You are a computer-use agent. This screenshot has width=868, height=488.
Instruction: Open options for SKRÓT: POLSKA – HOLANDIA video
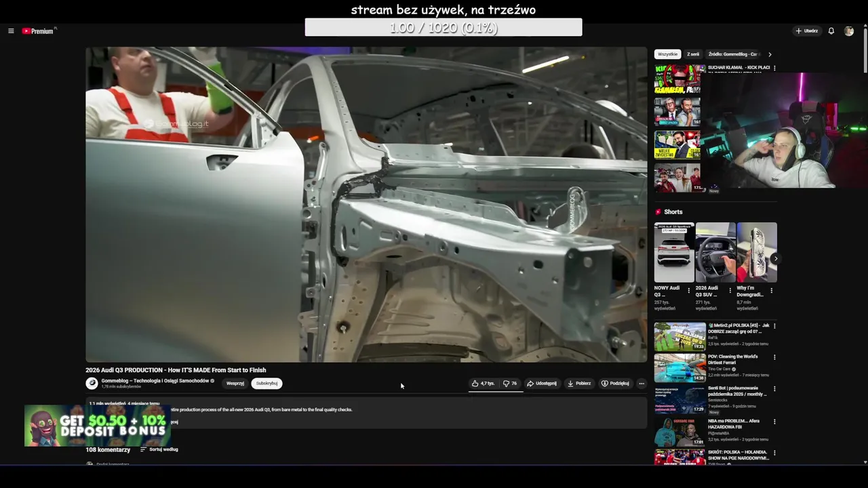[x=774, y=453]
